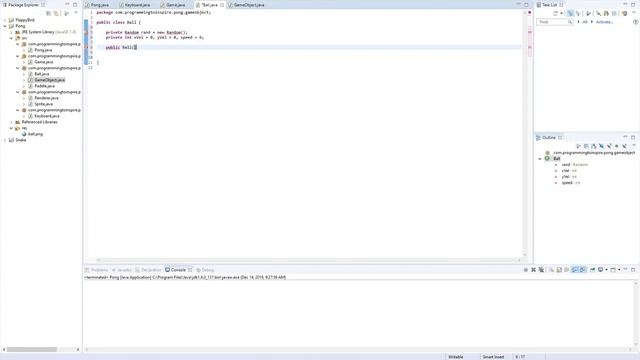Toggle Hide Non-Public Members in Outline
The width and height of the screenshot is (640, 360).
click(617, 146)
